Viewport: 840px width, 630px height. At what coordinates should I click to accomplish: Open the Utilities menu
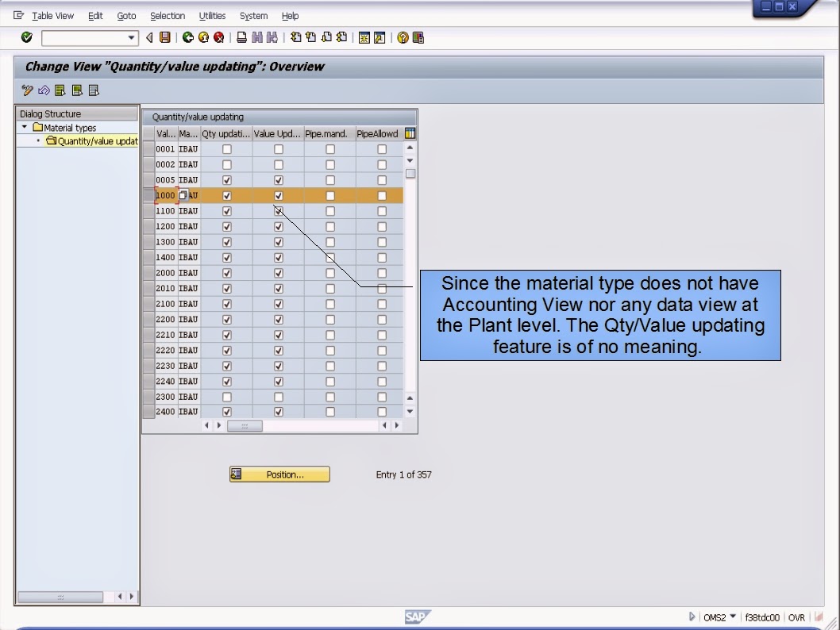point(212,15)
